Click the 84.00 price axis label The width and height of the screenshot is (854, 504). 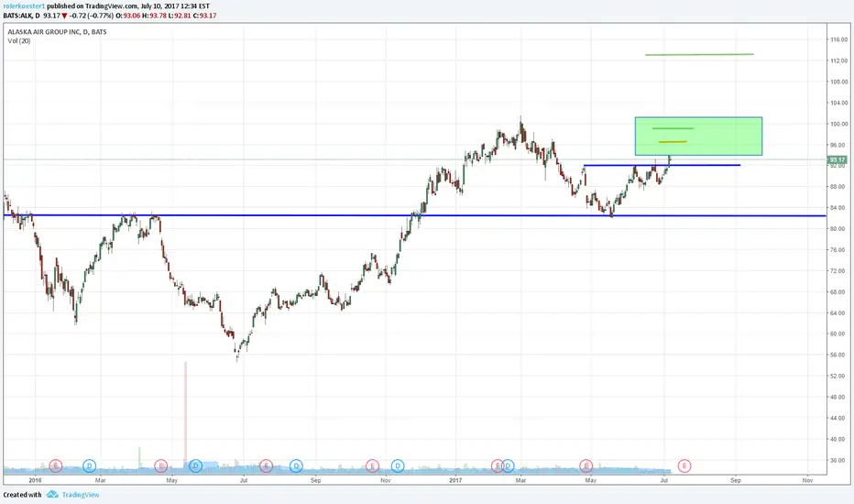click(x=838, y=208)
